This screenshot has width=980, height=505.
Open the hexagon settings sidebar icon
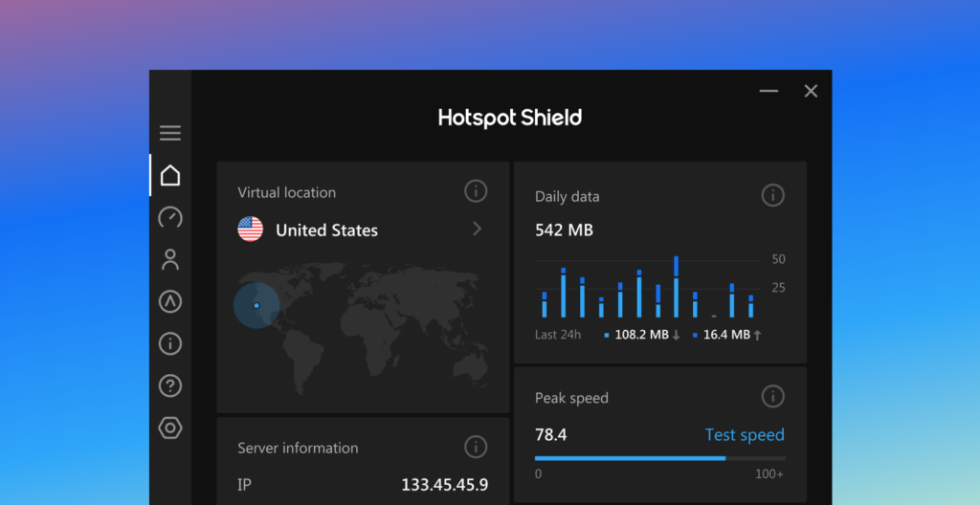pyautogui.click(x=170, y=428)
